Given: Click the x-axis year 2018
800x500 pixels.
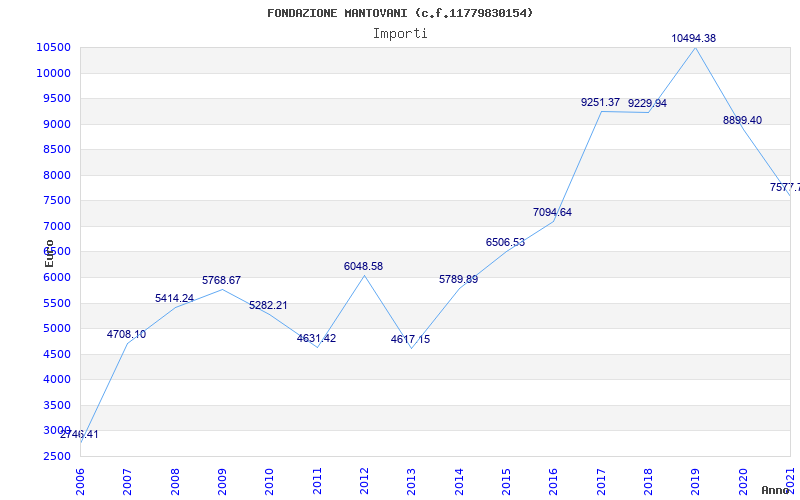Looking at the screenshot, I should [x=648, y=482].
